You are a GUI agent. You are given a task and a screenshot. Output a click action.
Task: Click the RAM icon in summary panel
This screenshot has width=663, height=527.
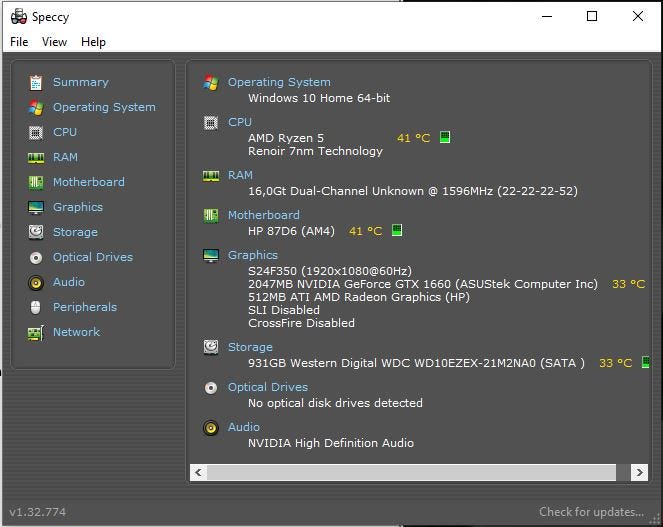point(211,176)
